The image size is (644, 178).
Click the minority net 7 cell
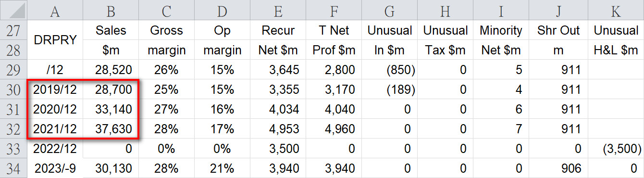[x=501, y=128]
